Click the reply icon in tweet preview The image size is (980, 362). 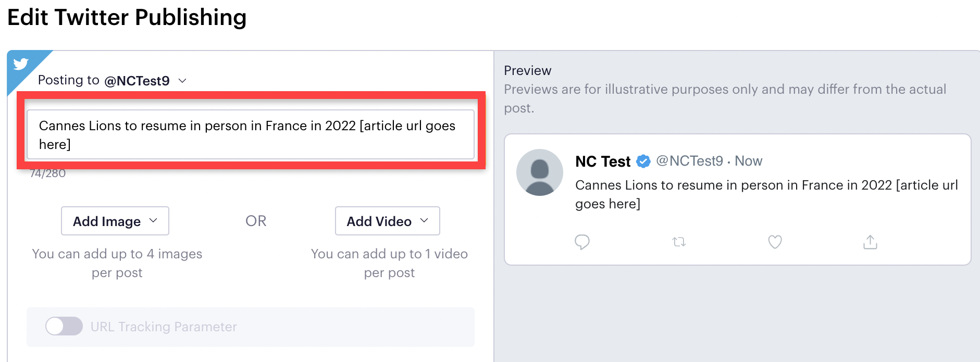click(x=582, y=242)
